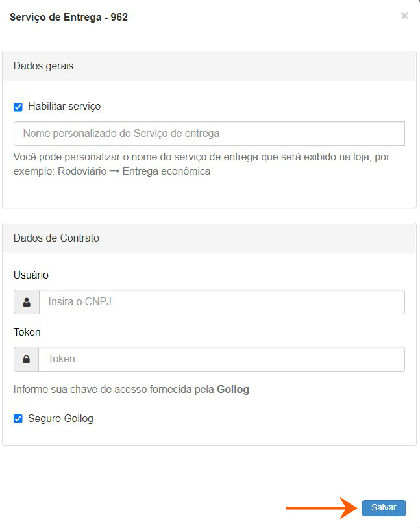
Task: Click the Dados de Contrato section header
Action: point(56,238)
